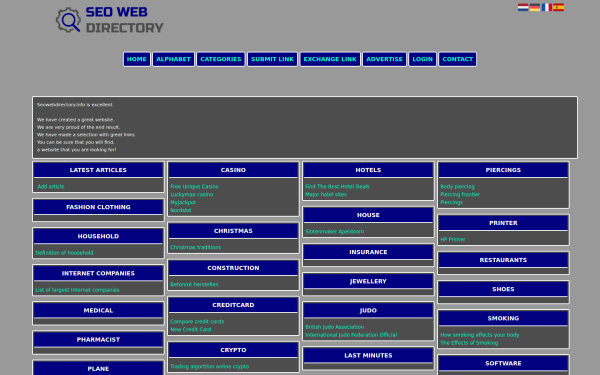Open the JUDO category header
600x375 pixels.
pyautogui.click(x=368, y=311)
